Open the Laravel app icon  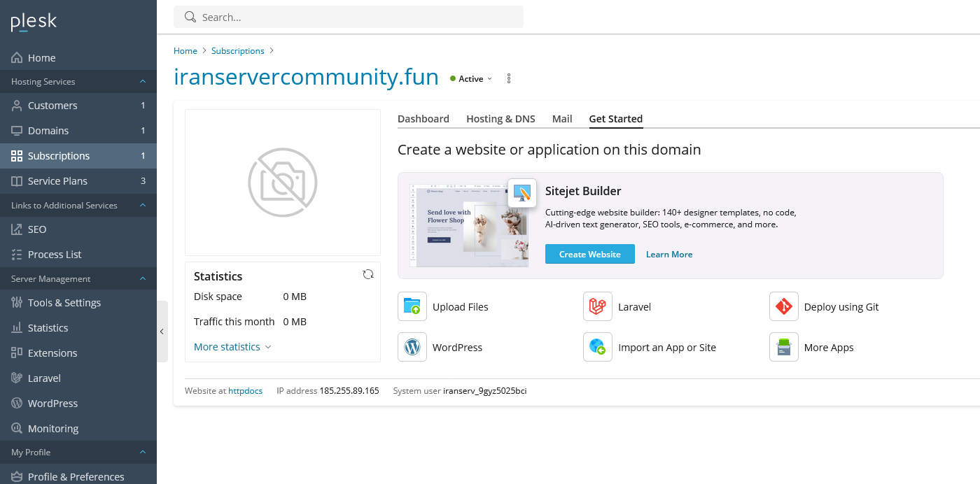(597, 306)
